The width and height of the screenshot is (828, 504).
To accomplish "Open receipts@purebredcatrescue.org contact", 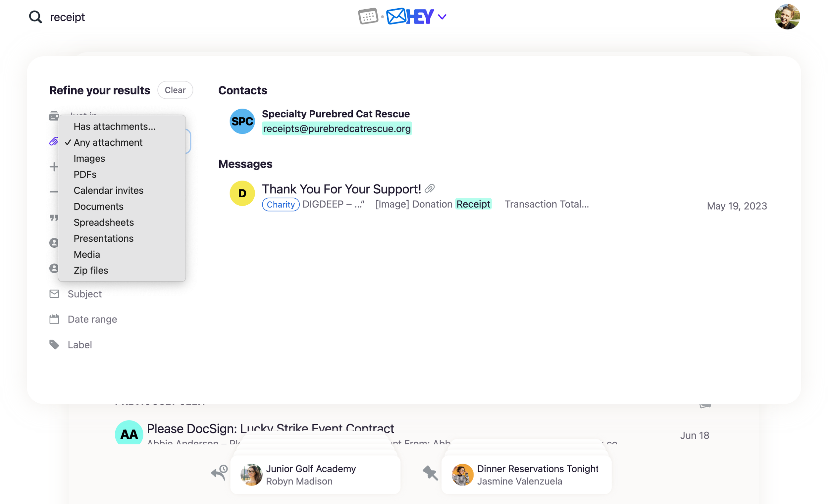I will click(x=336, y=129).
